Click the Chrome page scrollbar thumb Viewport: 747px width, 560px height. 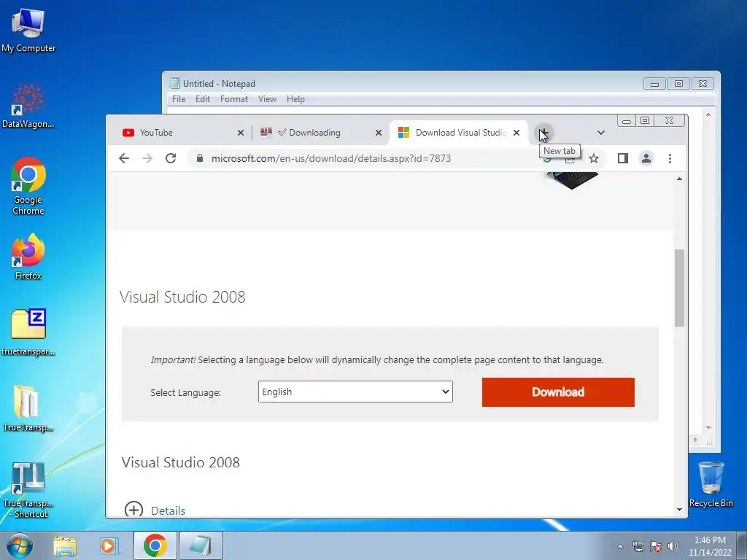pyautogui.click(x=679, y=287)
